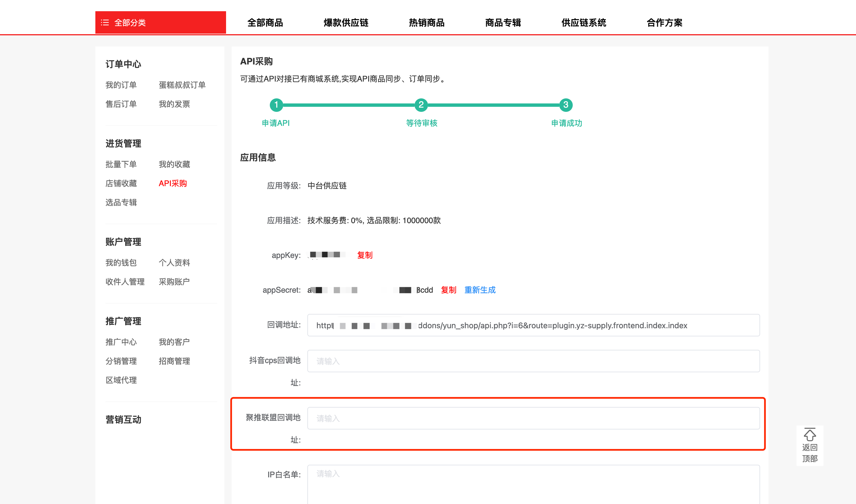The width and height of the screenshot is (856, 504).
Task: Open 我的订单 in sidebar
Action: pyautogui.click(x=121, y=85)
